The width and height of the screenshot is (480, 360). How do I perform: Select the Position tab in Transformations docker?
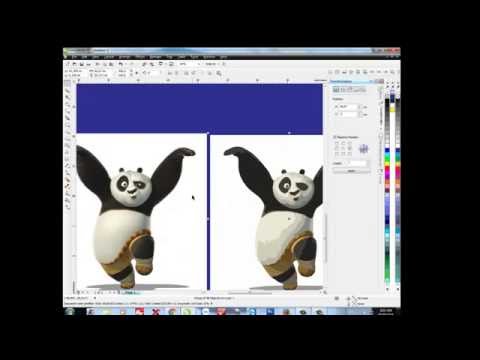click(x=336, y=90)
